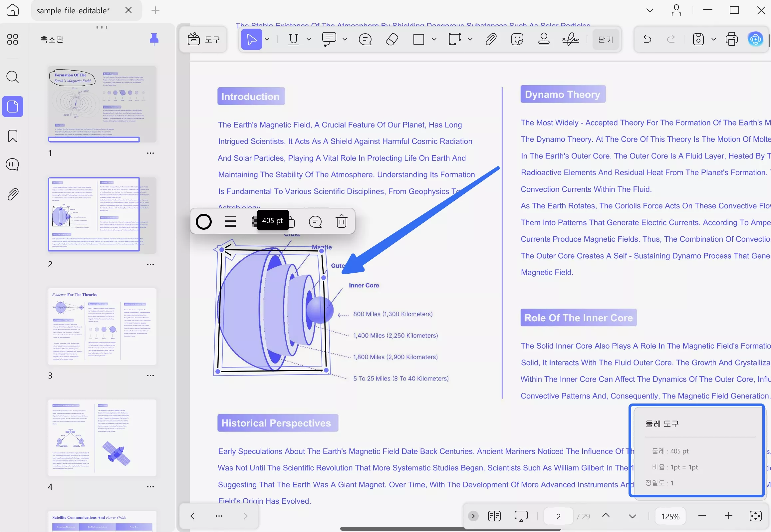Print the document

732,39
